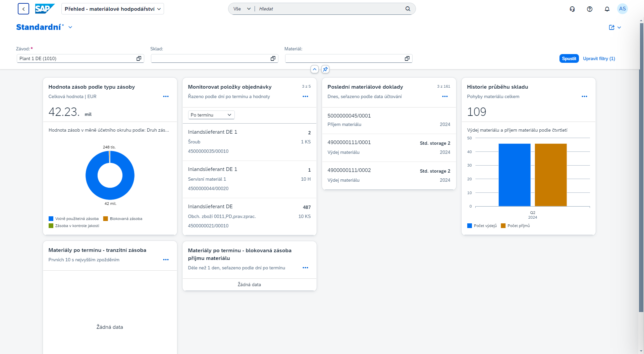Open the notifications bell
This screenshot has width=644, height=354.
[x=607, y=9]
